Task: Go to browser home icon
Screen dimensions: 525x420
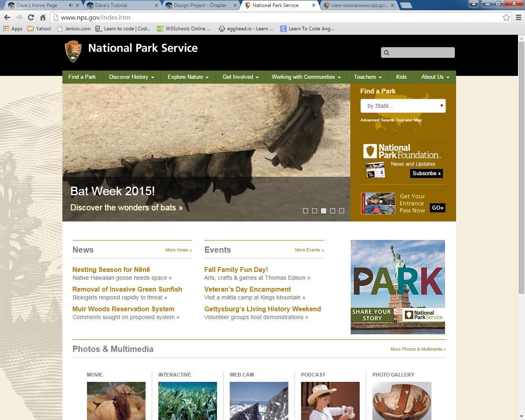Action: 43,17
